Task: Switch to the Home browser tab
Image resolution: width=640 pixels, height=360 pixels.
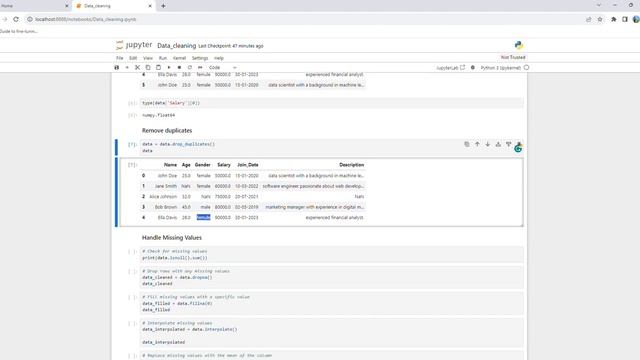Action: point(33,6)
